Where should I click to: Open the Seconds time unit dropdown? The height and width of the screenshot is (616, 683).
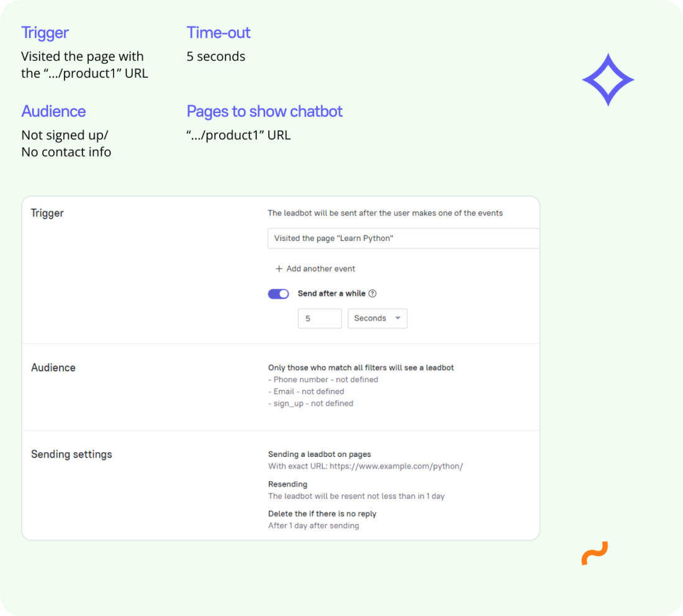pos(377,318)
